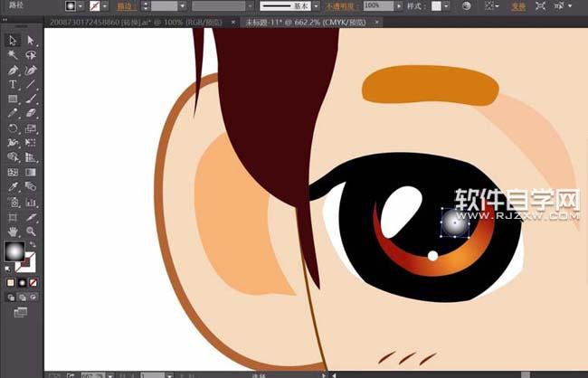
Task: Select the Hand tool
Action: click(13, 232)
